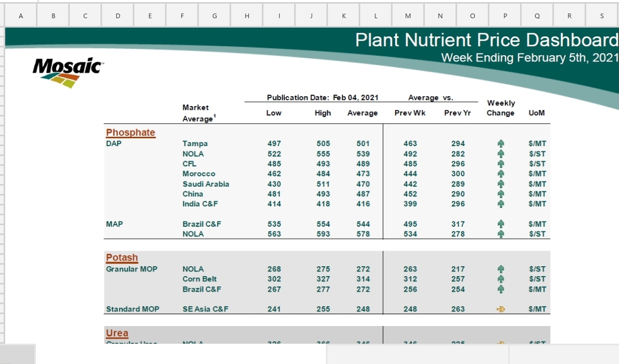
Task: Click weekly change arrow for MAP Brazil C&F
Action: (501, 224)
